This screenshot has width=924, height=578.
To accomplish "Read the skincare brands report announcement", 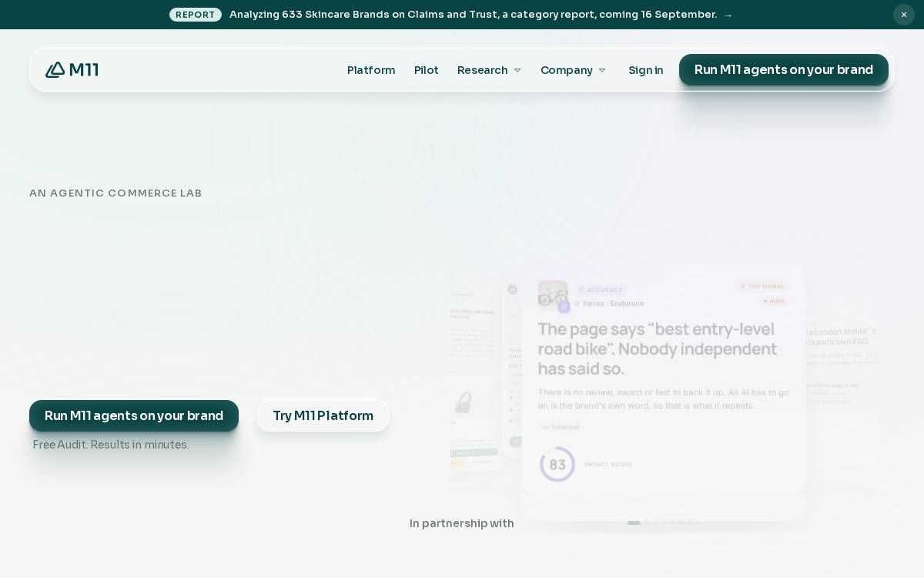I will (x=473, y=15).
